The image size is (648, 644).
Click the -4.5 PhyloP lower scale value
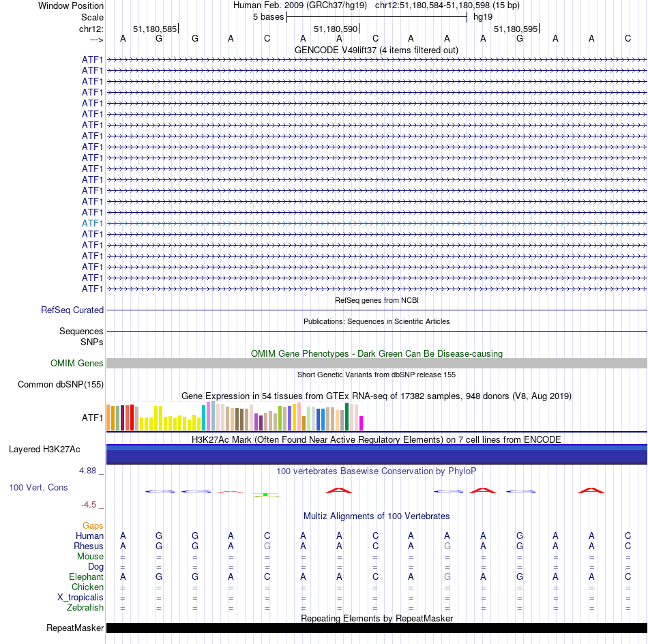[89, 505]
